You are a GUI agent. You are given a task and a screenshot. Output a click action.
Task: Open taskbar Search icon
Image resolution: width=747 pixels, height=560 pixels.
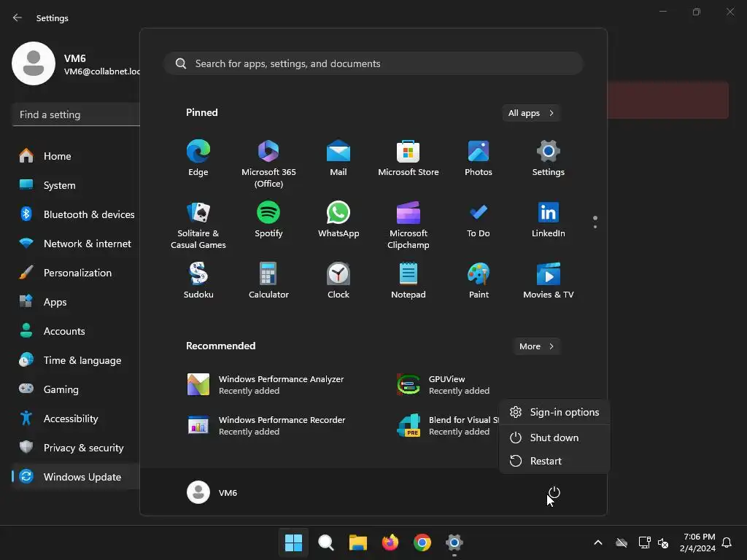(x=326, y=542)
